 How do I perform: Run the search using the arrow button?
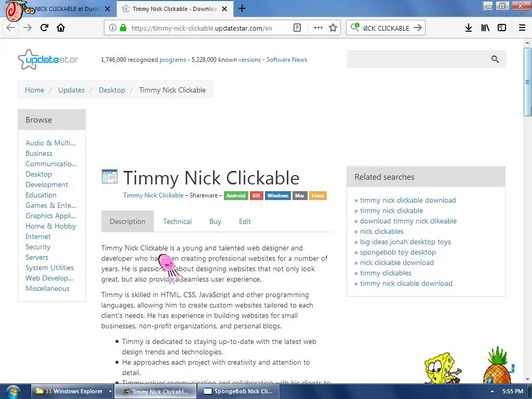point(418,28)
